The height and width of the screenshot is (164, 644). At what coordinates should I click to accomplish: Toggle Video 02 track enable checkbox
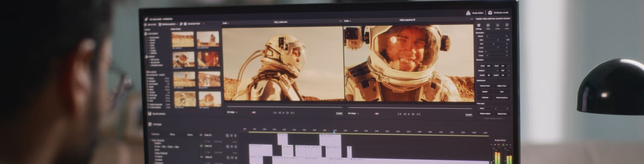coord(201,146)
